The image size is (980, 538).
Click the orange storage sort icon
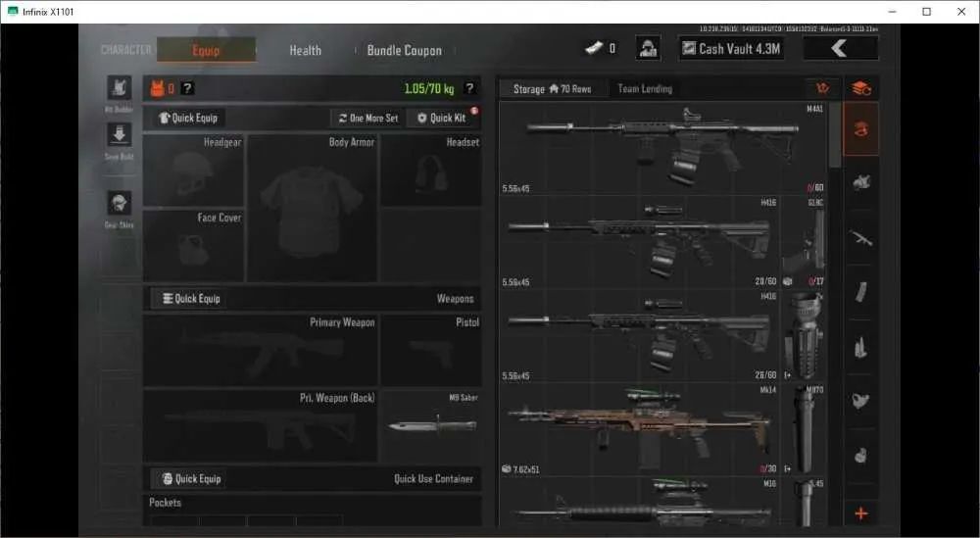click(x=822, y=88)
